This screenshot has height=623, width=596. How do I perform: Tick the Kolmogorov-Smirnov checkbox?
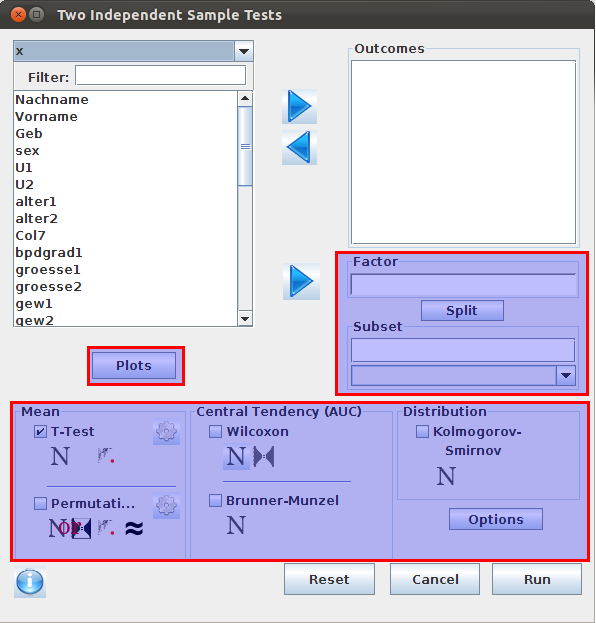pos(422,431)
